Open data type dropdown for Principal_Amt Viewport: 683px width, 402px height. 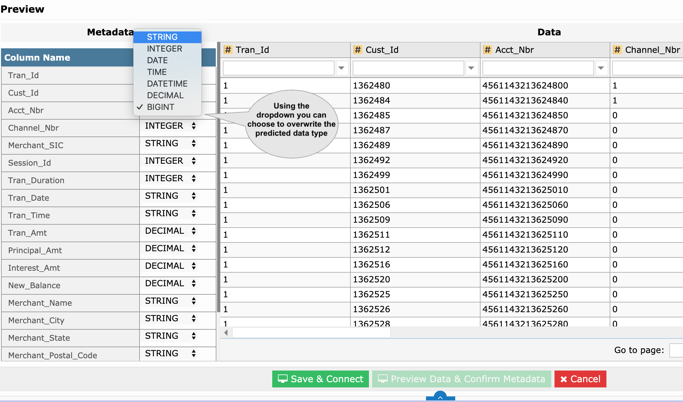click(170, 248)
